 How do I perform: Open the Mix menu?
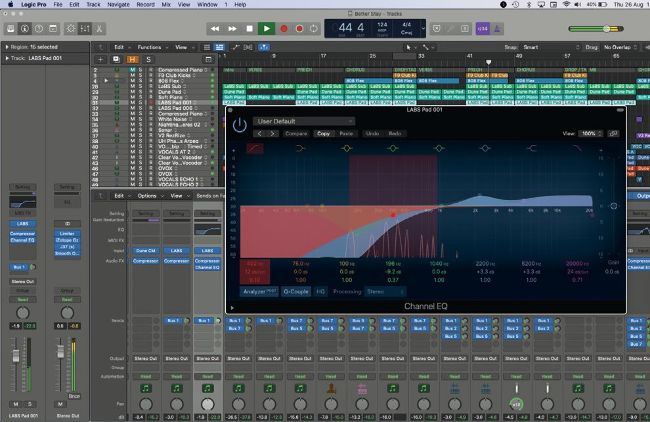[x=166, y=5]
